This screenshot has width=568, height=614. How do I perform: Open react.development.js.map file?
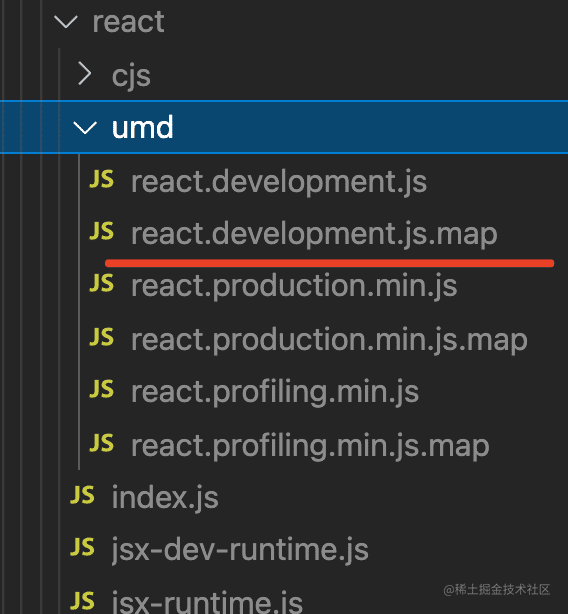(314, 234)
